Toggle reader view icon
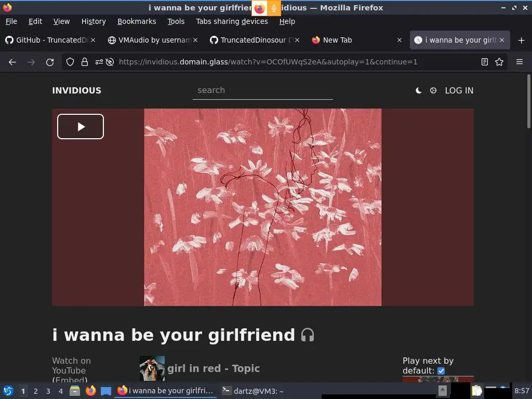Image resolution: width=532 pixels, height=399 pixels. coord(485,62)
